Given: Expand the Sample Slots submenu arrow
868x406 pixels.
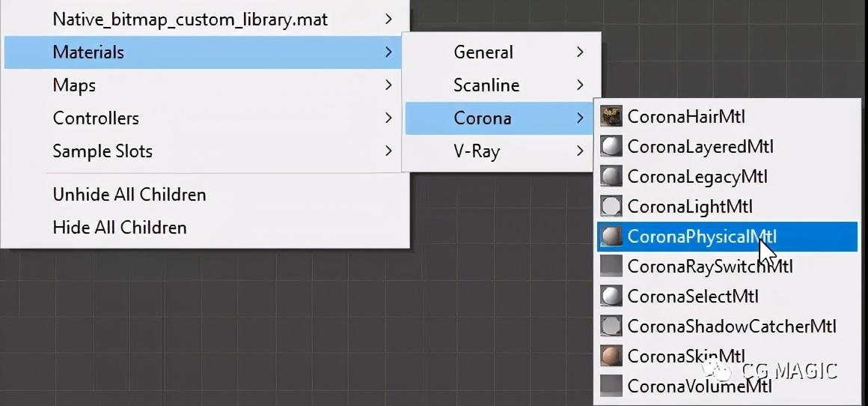Looking at the screenshot, I should click(x=388, y=151).
